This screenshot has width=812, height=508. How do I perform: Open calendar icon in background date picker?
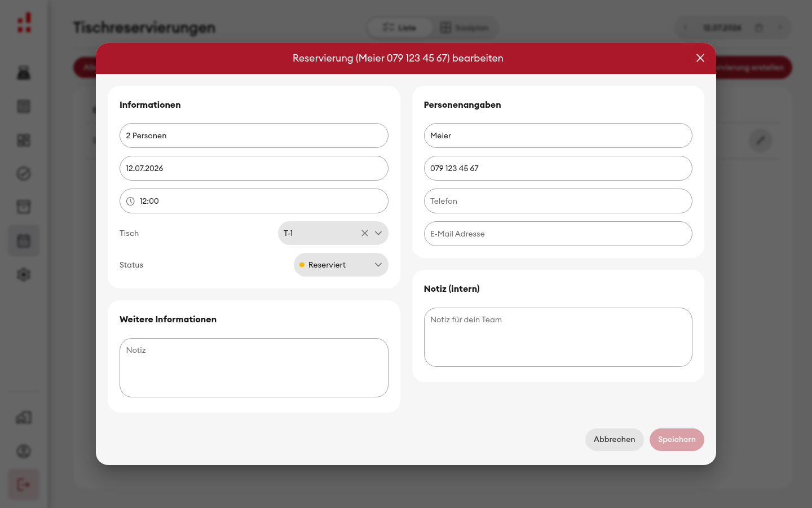[x=759, y=28]
